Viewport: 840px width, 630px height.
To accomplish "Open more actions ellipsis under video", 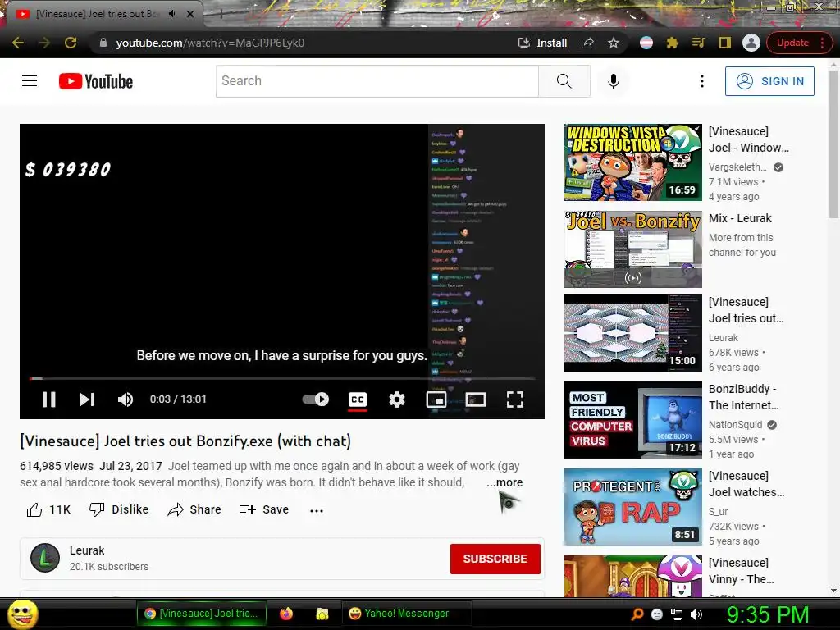I will (x=317, y=510).
